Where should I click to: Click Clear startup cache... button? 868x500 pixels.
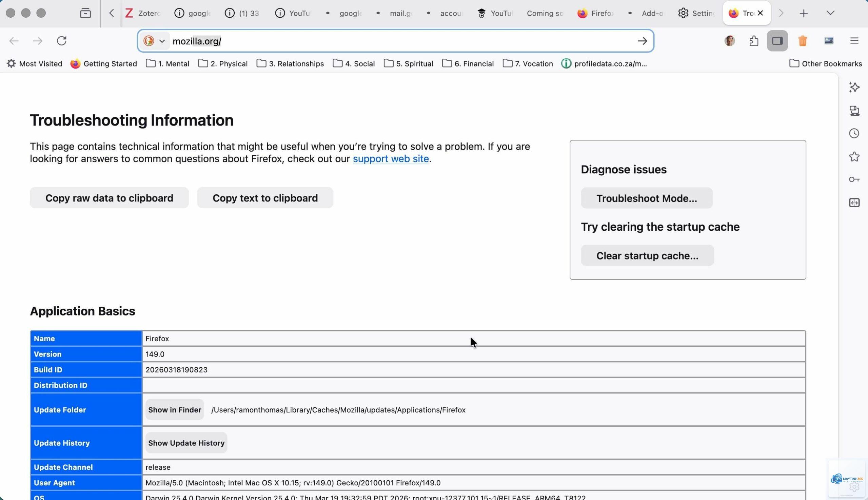click(647, 255)
